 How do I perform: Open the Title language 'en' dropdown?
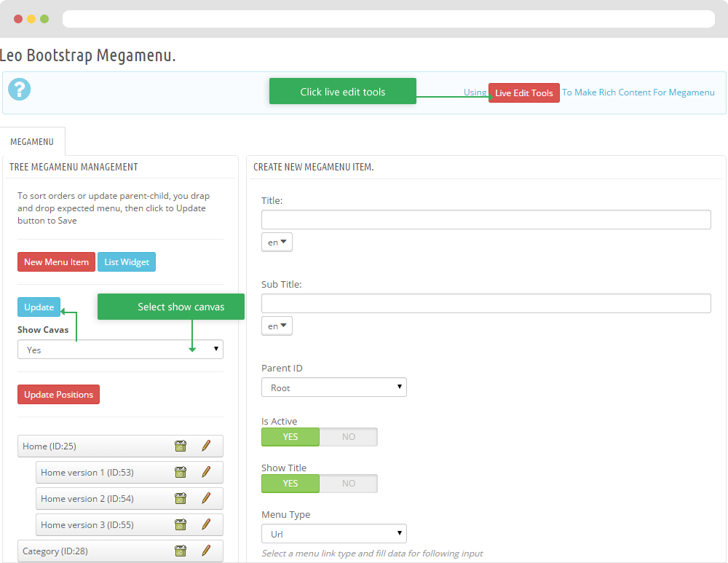(x=277, y=242)
